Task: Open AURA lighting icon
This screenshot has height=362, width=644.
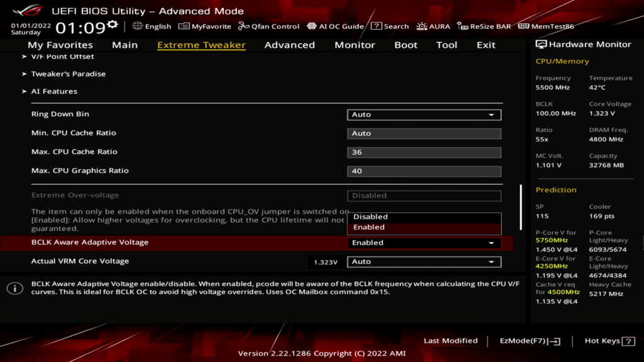Action: [x=421, y=26]
